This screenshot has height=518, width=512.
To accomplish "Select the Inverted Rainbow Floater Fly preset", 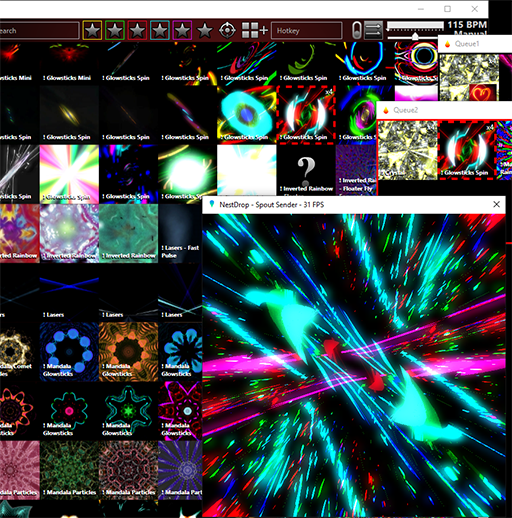I will pyautogui.click(x=356, y=170).
